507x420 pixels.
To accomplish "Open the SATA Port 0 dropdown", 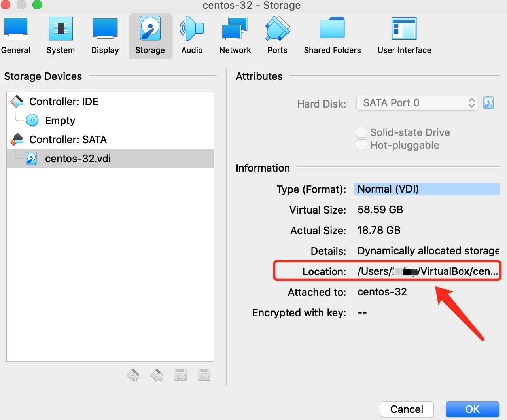I will tap(417, 103).
